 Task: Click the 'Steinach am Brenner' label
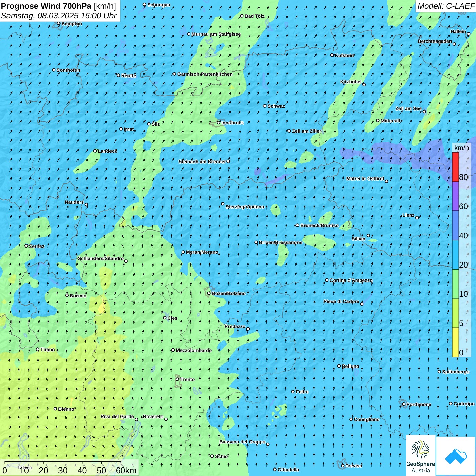(202, 161)
